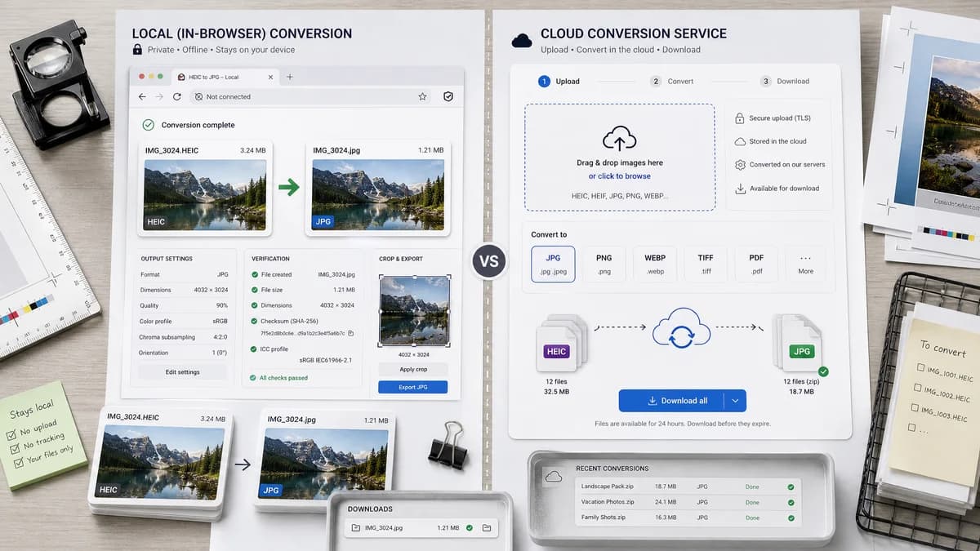This screenshot has width=980, height=551.
Task: Check IMG_1002.HEIC on the To convert note
Action: tap(916, 386)
